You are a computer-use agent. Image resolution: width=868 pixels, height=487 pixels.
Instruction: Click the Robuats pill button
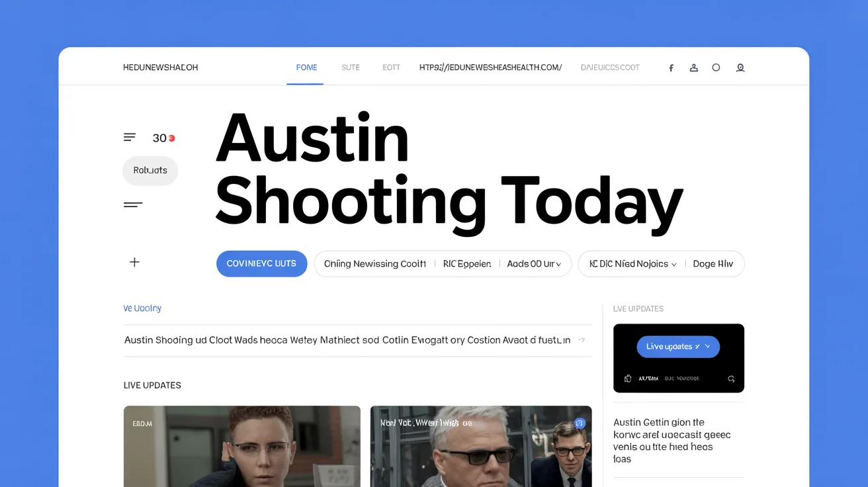click(150, 170)
